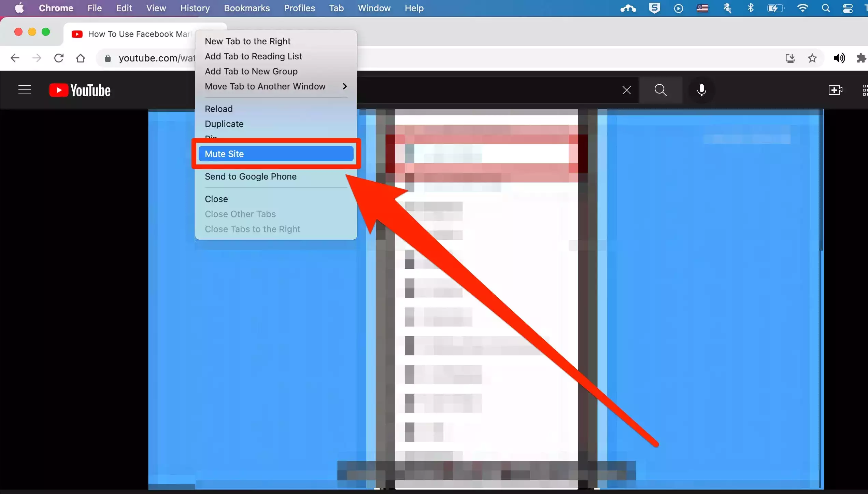Open the US flag input source menu
The width and height of the screenshot is (868, 494).
(x=702, y=8)
